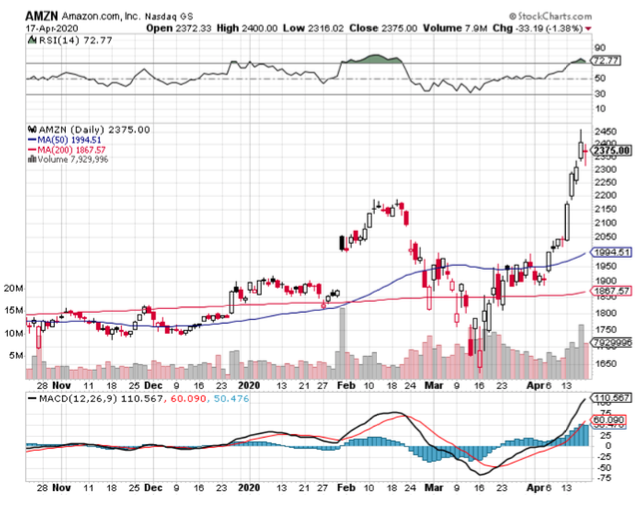Screen dimensions: 636x507
Task: Click the 72.77 RSI tag on the right axis
Action: (606, 61)
